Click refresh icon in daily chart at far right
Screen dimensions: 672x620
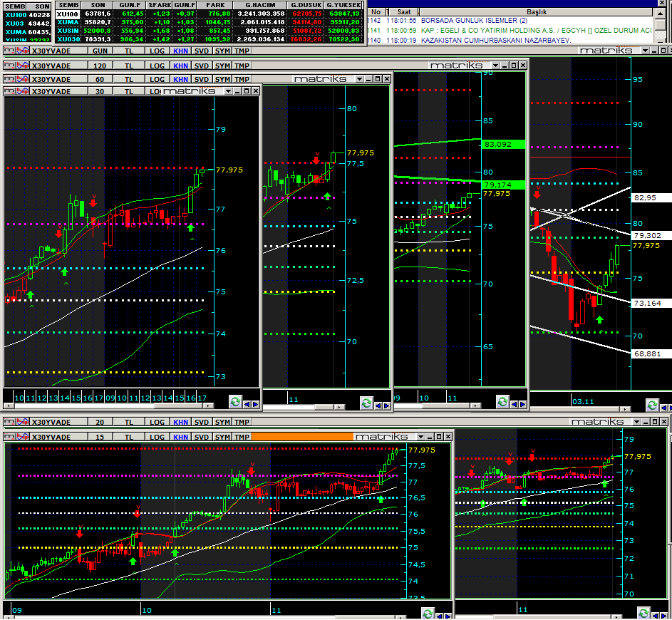[x=652, y=405]
